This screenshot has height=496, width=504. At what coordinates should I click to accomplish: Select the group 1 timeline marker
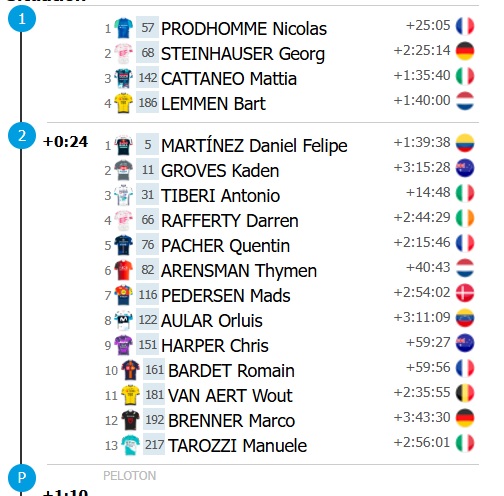[x=22, y=18]
